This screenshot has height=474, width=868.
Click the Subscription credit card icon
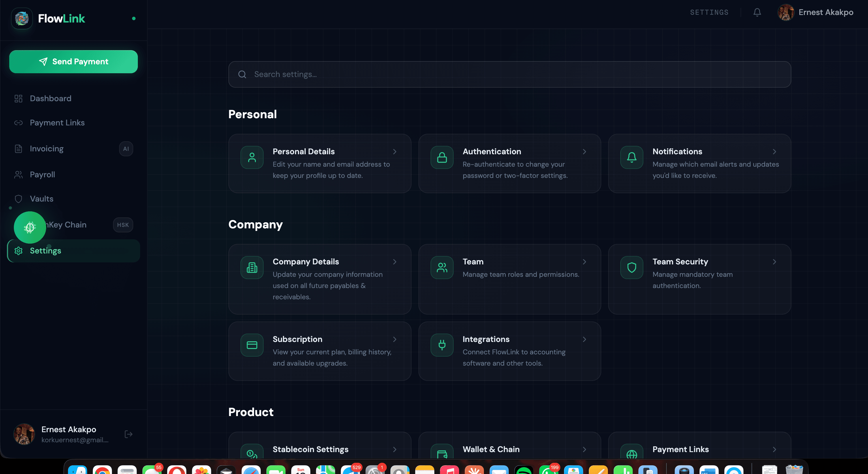[252, 345]
